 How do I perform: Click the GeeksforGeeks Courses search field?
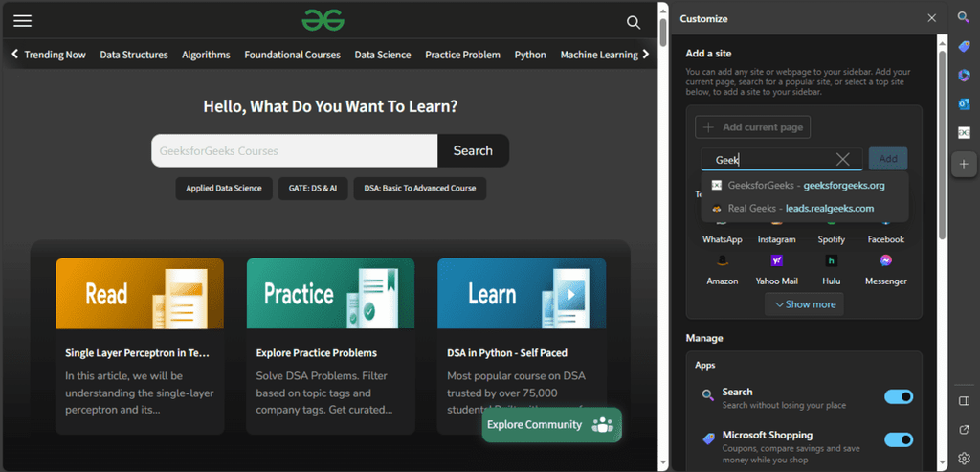(x=295, y=150)
